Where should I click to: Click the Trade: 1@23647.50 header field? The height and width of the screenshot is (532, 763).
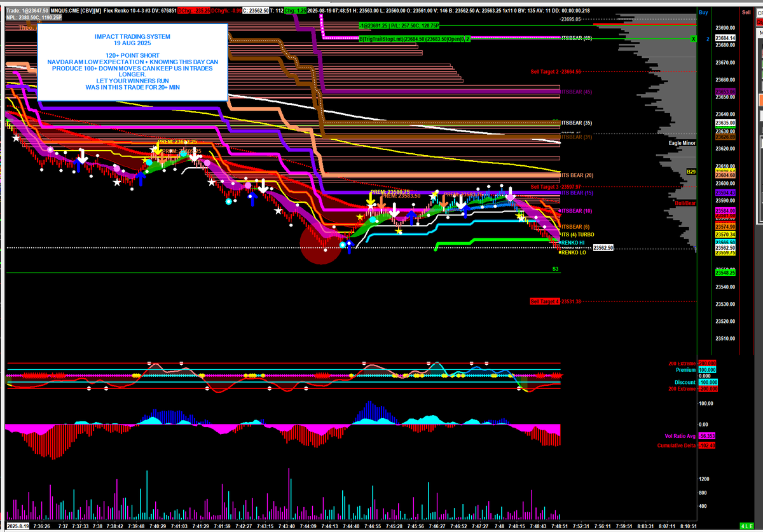pos(27,12)
